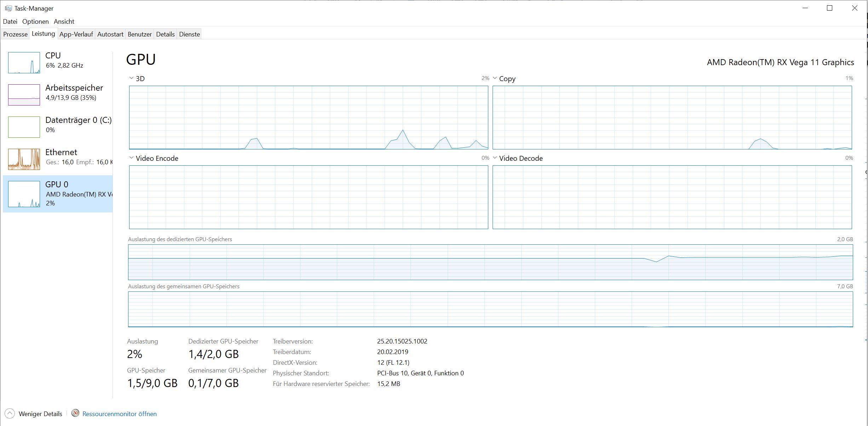Click the Ressourcenmonitor icon at bottom
Image resolution: width=868 pixels, height=426 pixels.
point(75,413)
